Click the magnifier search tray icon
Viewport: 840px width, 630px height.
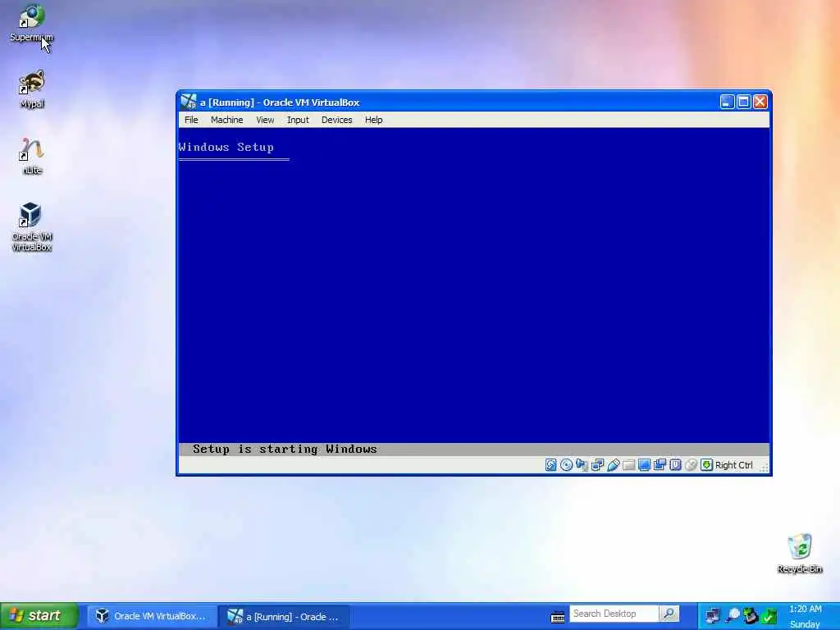(x=733, y=615)
